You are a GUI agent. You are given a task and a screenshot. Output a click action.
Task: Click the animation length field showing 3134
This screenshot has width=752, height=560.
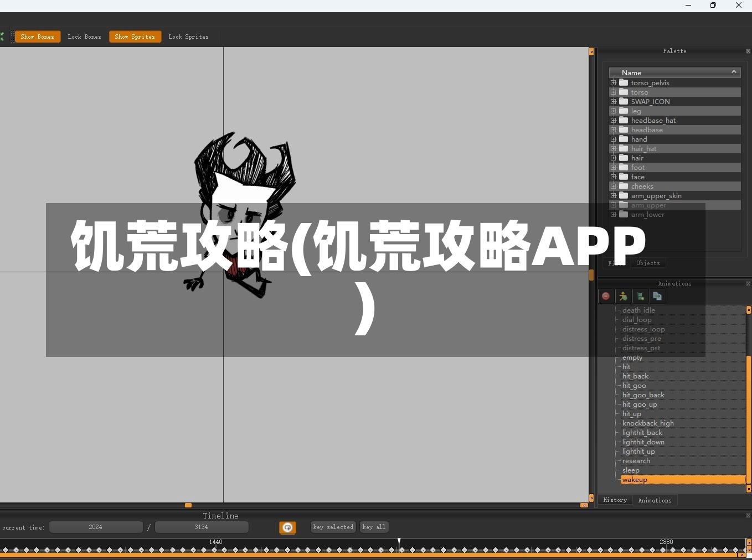coord(202,527)
